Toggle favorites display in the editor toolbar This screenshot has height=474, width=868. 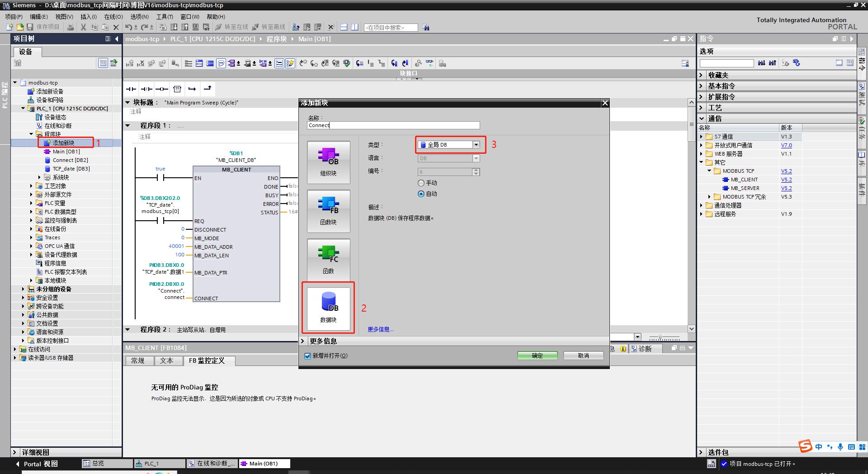290,63
